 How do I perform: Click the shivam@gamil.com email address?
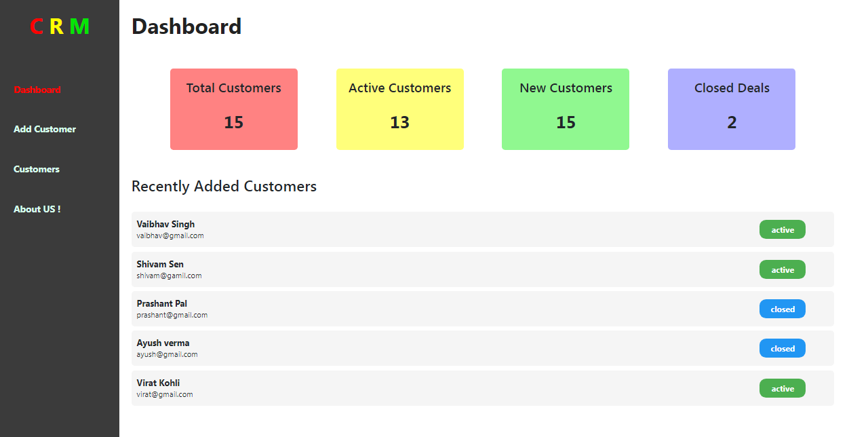click(169, 276)
